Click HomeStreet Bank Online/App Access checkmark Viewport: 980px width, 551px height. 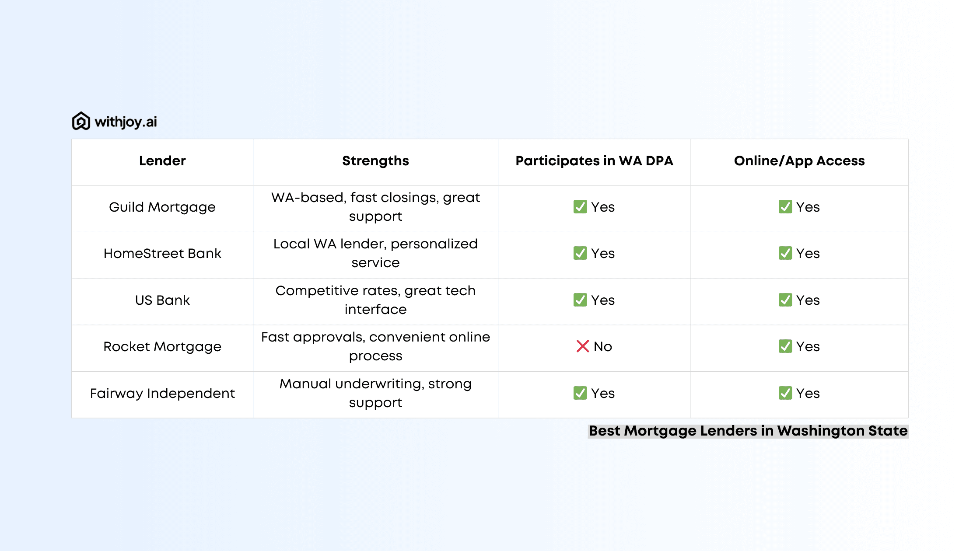coord(785,253)
